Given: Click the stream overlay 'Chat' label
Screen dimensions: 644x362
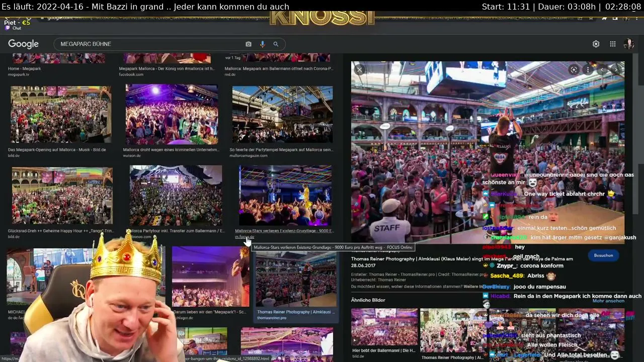Looking at the screenshot, I should [x=17, y=28].
